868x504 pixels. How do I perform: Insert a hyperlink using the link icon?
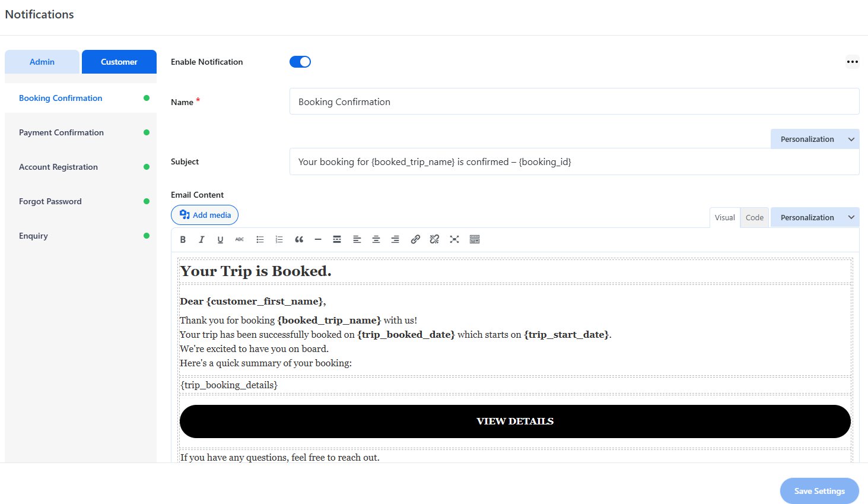point(415,239)
